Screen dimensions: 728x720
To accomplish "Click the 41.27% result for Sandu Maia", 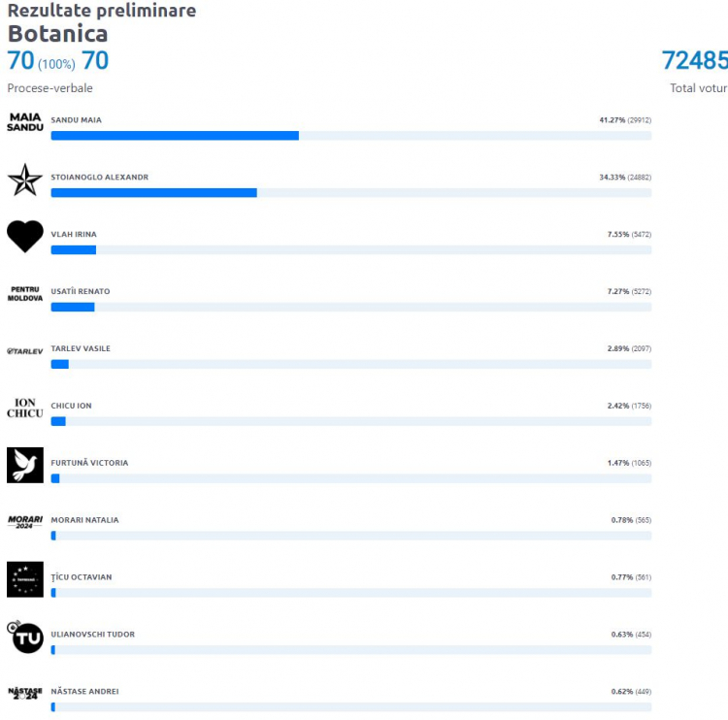I will coord(612,119).
